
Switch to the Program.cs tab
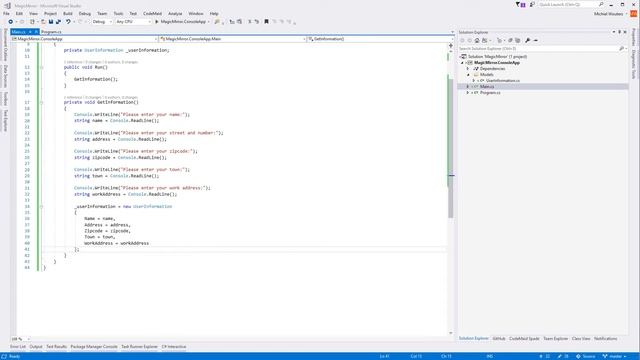coord(51,32)
